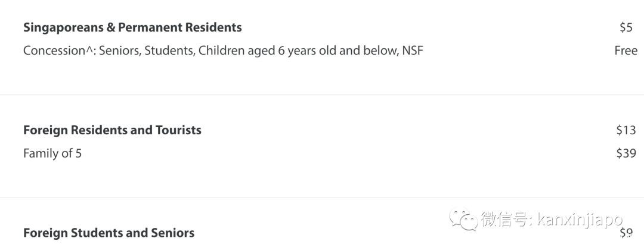Click the $13 price for foreign residents
644x250 pixels.
626,130
